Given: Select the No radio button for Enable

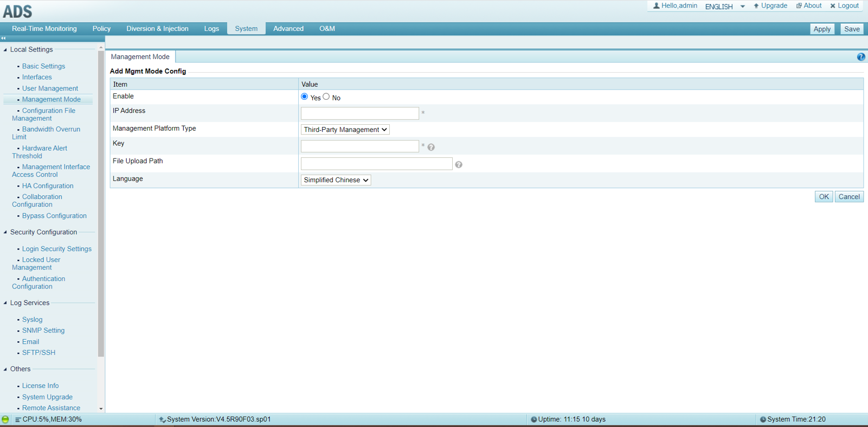Looking at the screenshot, I should click(326, 97).
